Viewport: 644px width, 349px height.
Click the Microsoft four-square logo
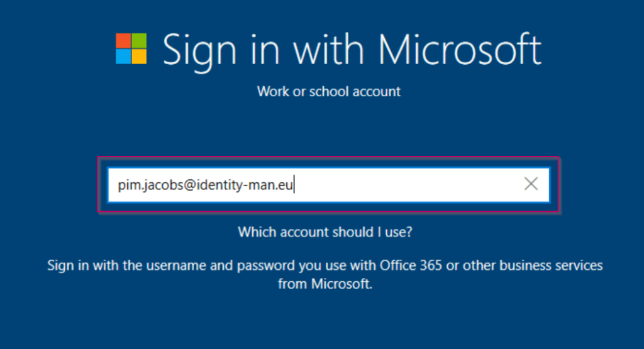point(131,49)
